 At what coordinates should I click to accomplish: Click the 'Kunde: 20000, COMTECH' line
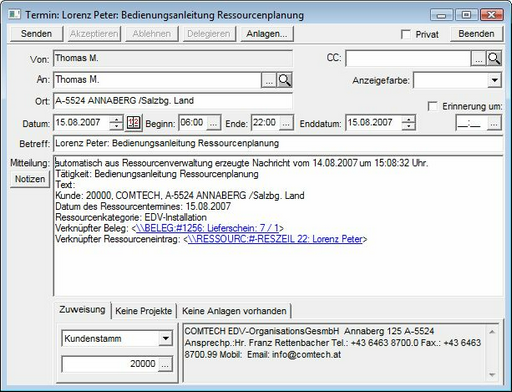180,195
